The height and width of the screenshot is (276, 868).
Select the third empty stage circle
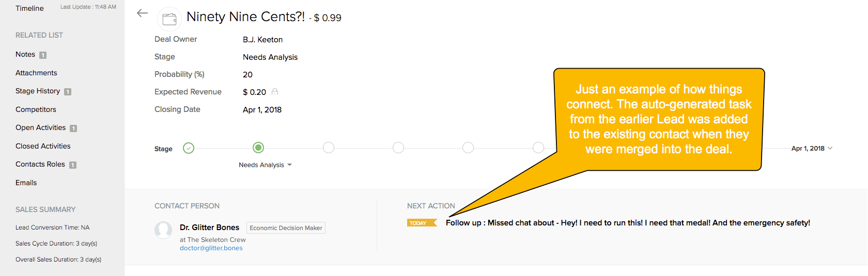click(329, 148)
